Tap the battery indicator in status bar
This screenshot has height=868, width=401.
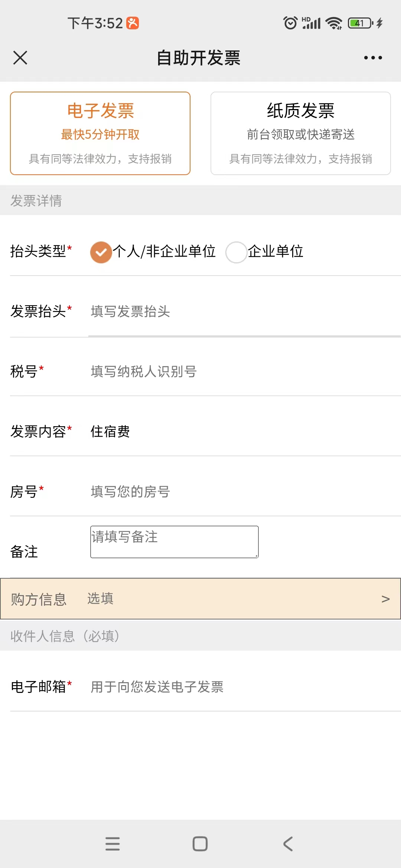point(361,23)
